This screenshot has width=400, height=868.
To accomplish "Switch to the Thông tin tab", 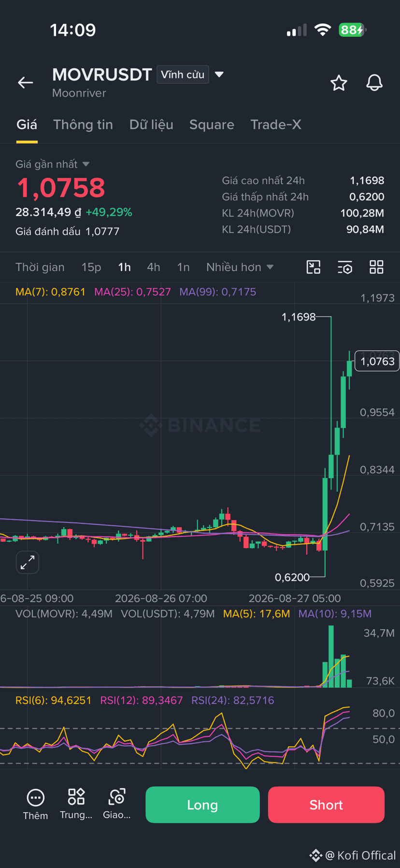I will pyautogui.click(x=83, y=125).
